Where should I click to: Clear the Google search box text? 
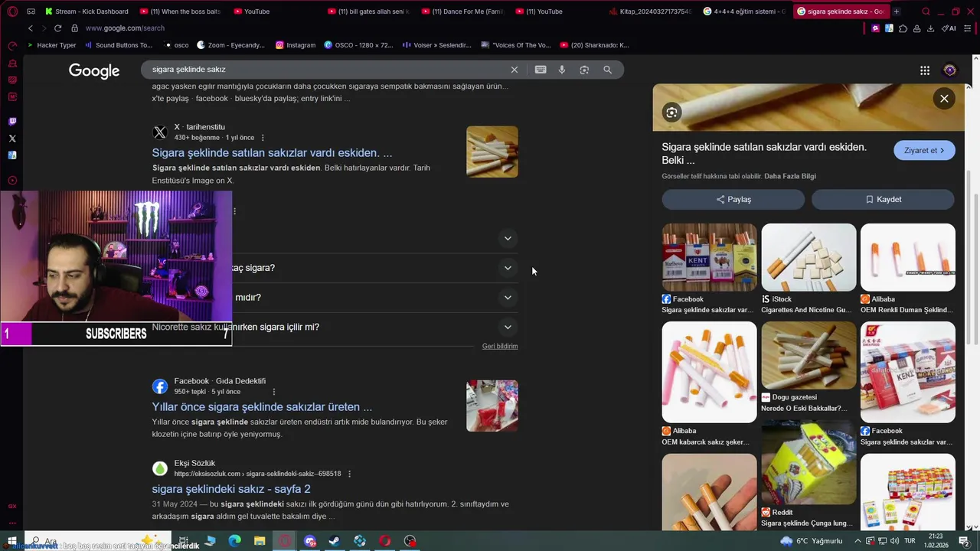pos(514,70)
